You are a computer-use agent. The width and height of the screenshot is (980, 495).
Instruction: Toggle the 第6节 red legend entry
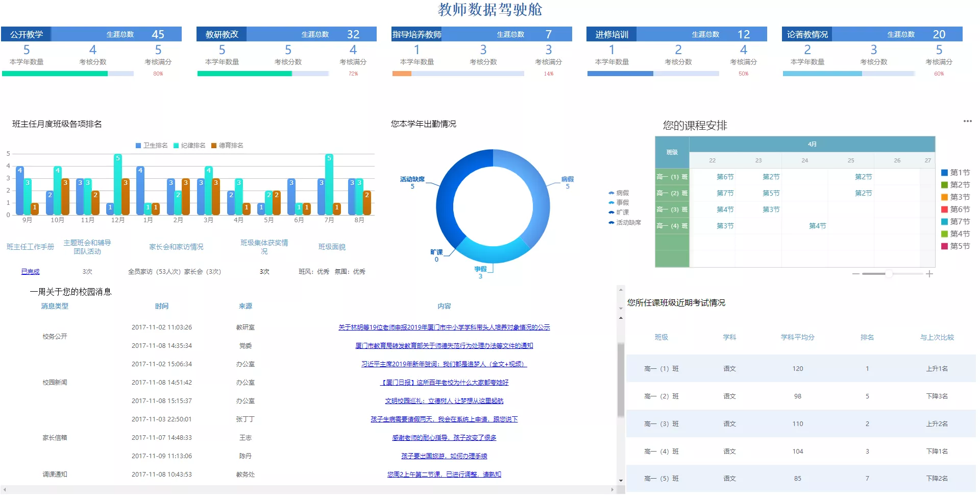pos(955,209)
